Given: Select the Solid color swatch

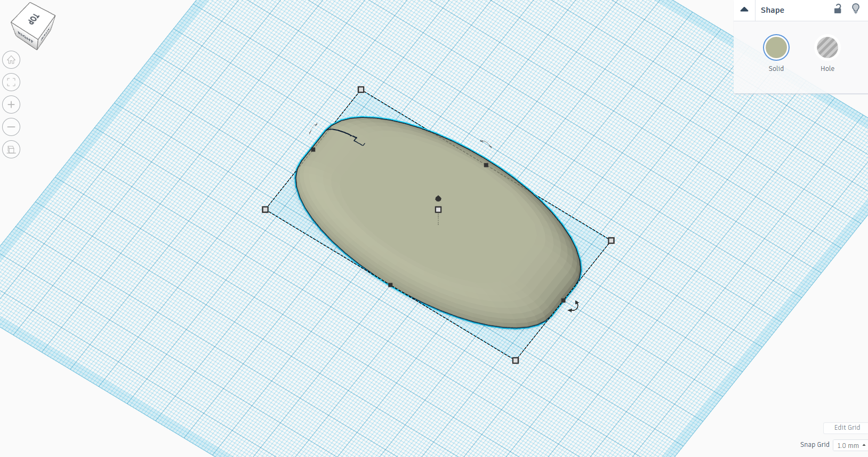Looking at the screenshot, I should point(776,48).
